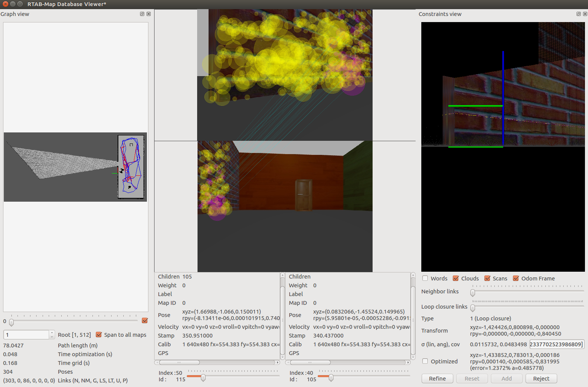588x387 pixels.
Task: Select the Path length value 78.0427
Action: 13,346
